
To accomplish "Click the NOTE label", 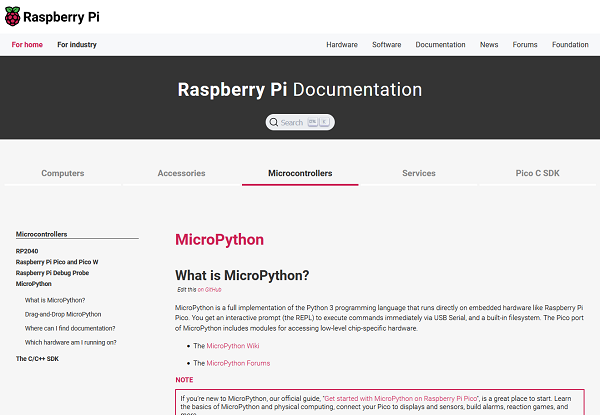I will click(184, 380).
